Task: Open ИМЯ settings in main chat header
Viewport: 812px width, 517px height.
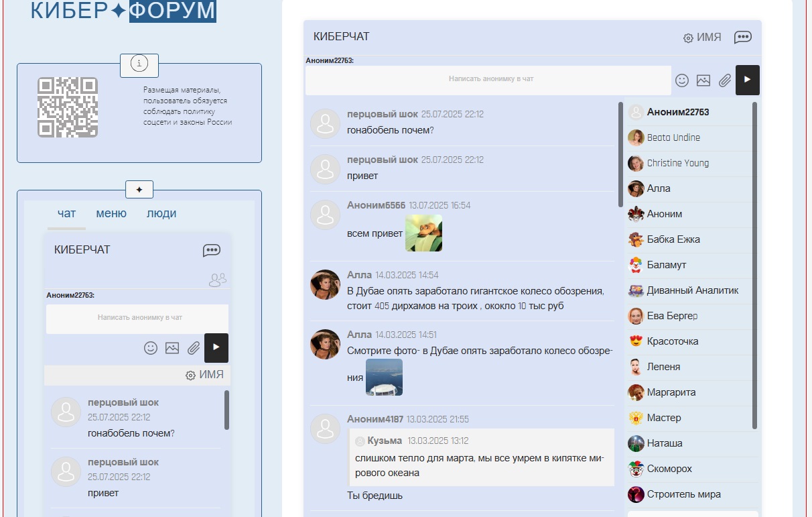Action: tap(702, 38)
